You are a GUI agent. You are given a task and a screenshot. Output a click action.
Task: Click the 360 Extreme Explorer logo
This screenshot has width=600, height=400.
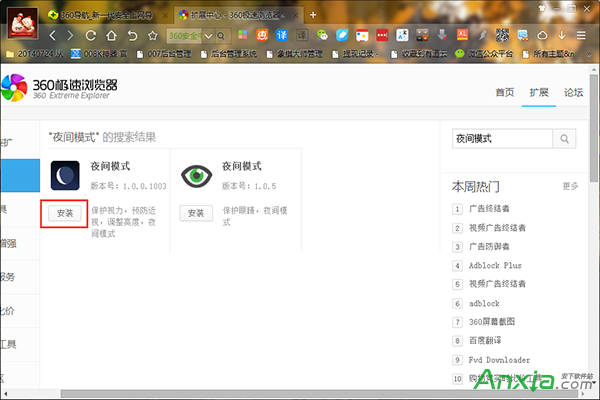click(59, 88)
